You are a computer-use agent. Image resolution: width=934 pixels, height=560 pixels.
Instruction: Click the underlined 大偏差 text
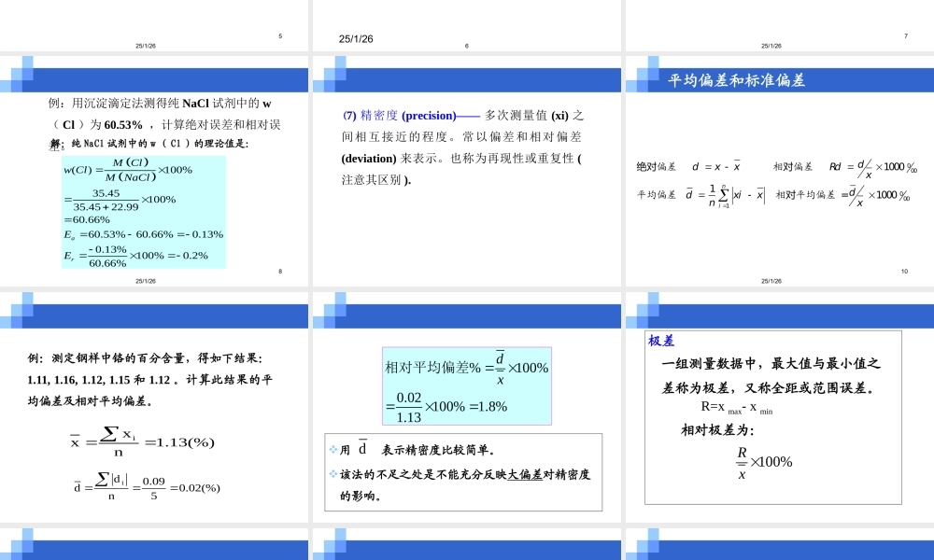526,475
